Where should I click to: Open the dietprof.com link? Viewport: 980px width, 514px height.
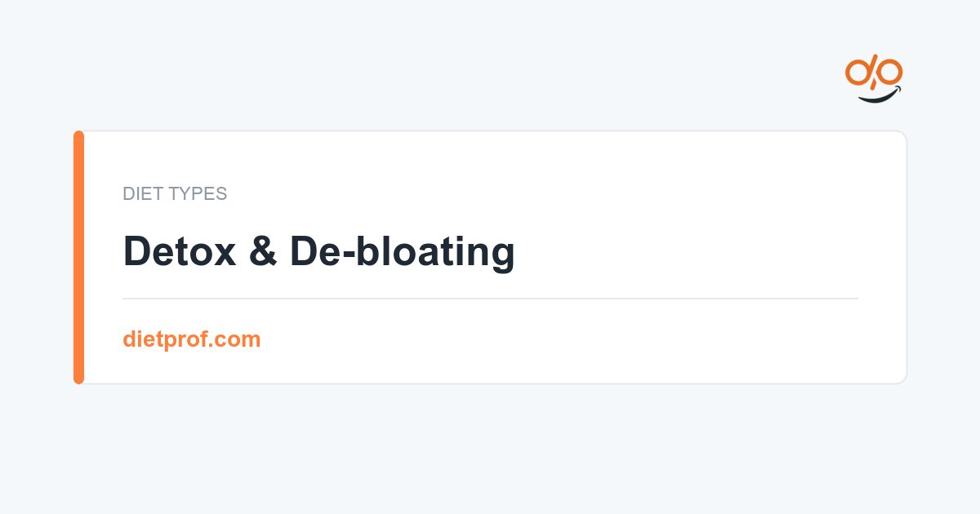pos(192,339)
